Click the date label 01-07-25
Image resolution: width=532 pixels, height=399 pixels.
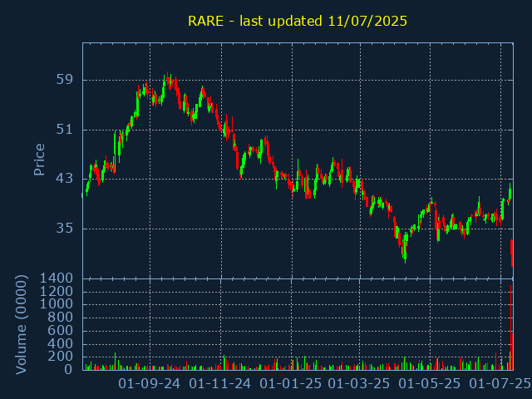(x=500, y=384)
